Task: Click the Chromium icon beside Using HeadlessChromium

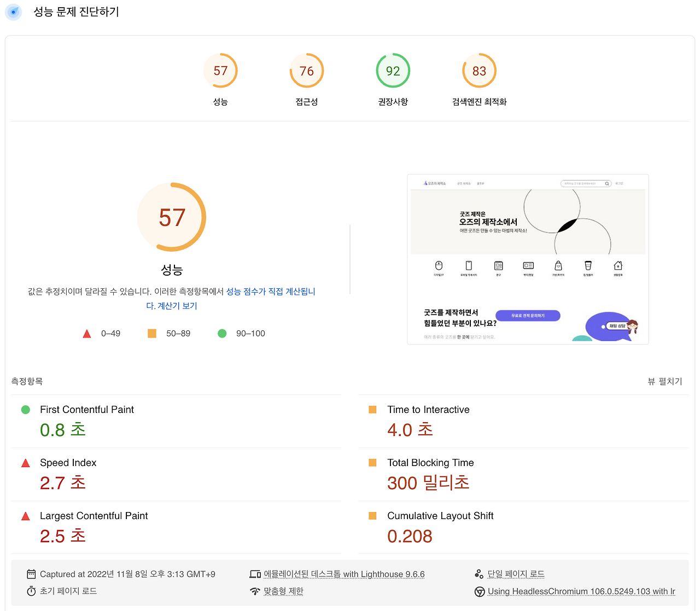Action: (x=480, y=591)
